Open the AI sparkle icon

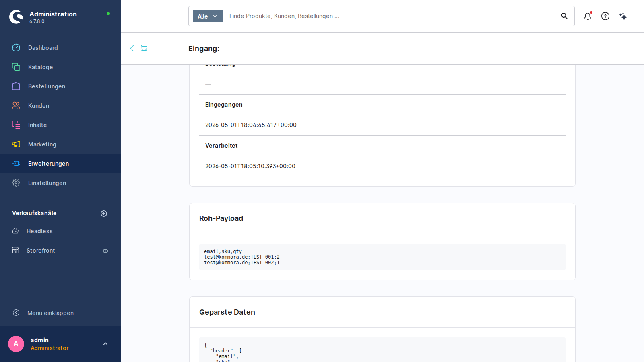click(x=623, y=16)
